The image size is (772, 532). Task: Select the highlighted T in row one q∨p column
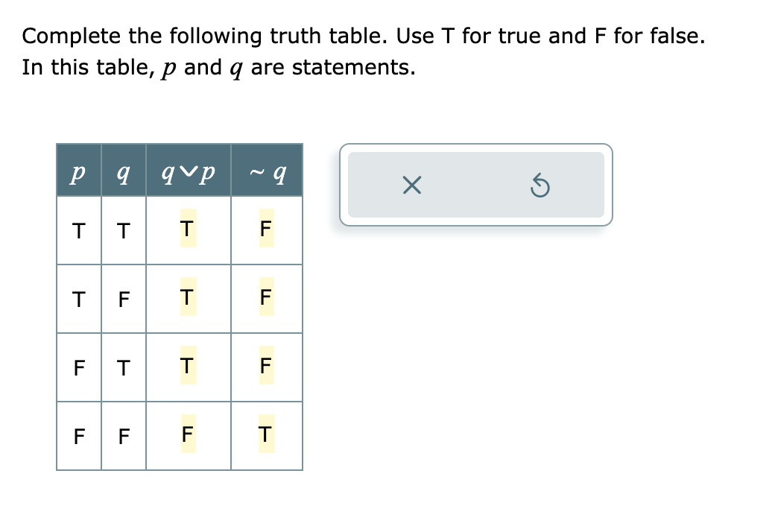(186, 229)
